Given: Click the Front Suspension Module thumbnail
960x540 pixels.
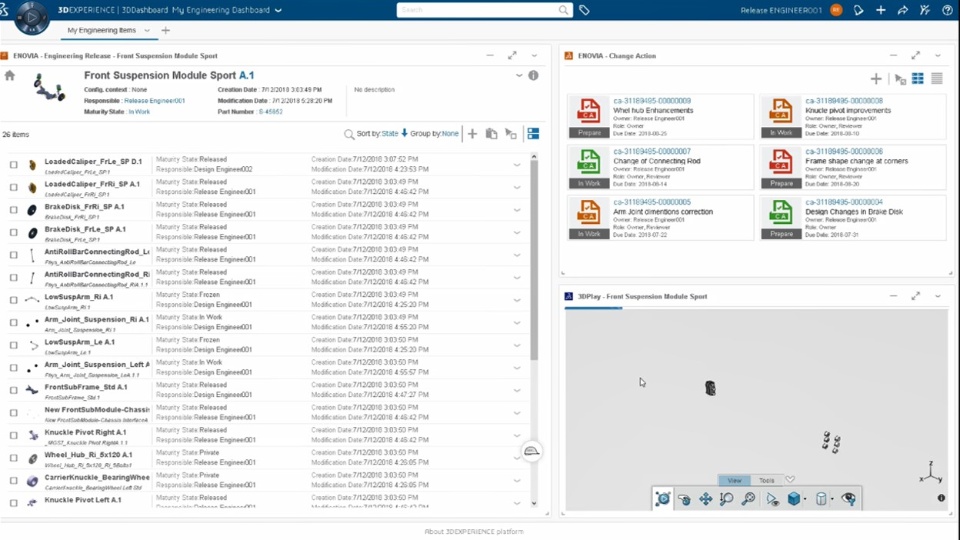Looking at the screenshot, I should coord(49,88).
